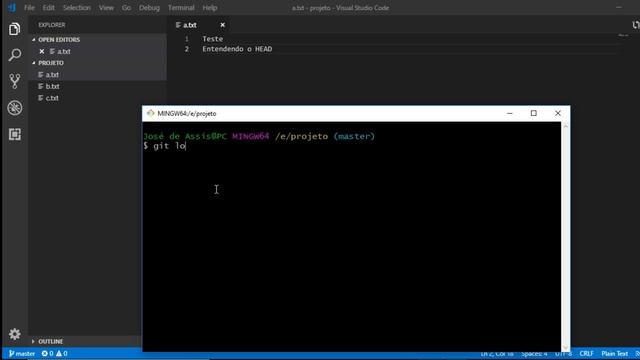Screen dimensions: 640x360
Task: Open the Debug menu
Action: coord(149,8)
